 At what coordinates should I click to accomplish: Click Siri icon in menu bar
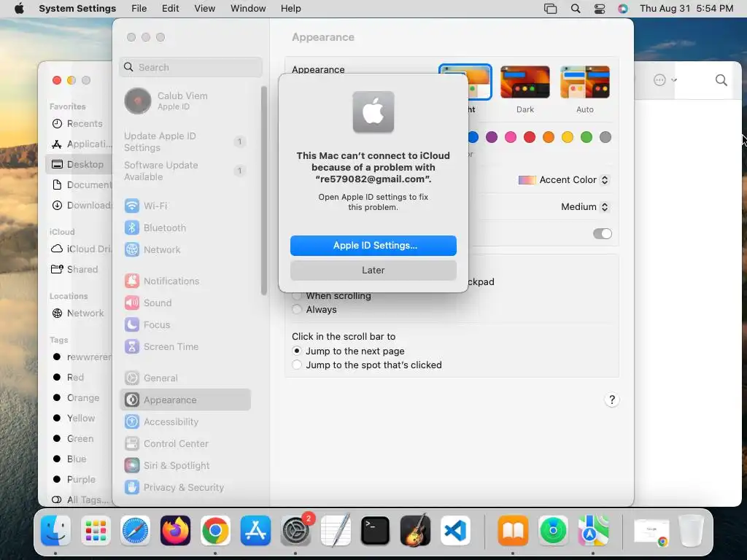pyautogui.click(x=623, y=9)
